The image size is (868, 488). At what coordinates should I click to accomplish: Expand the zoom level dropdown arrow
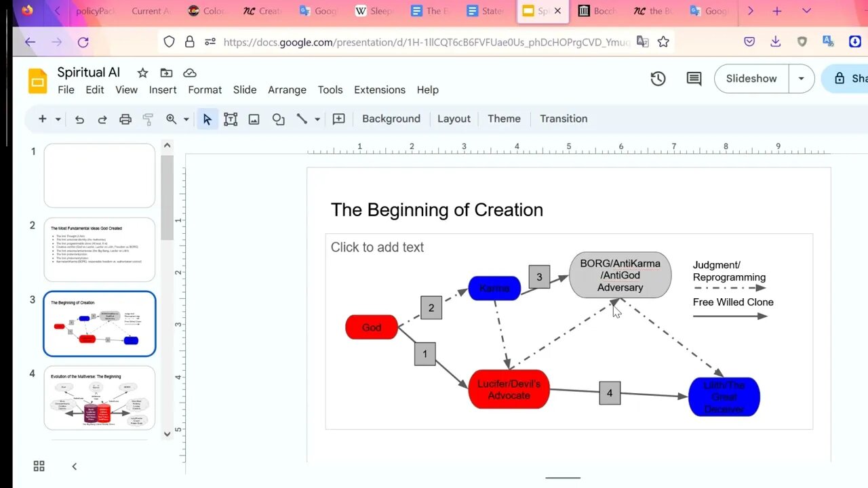pyautogui.click(x=186, y=119)
